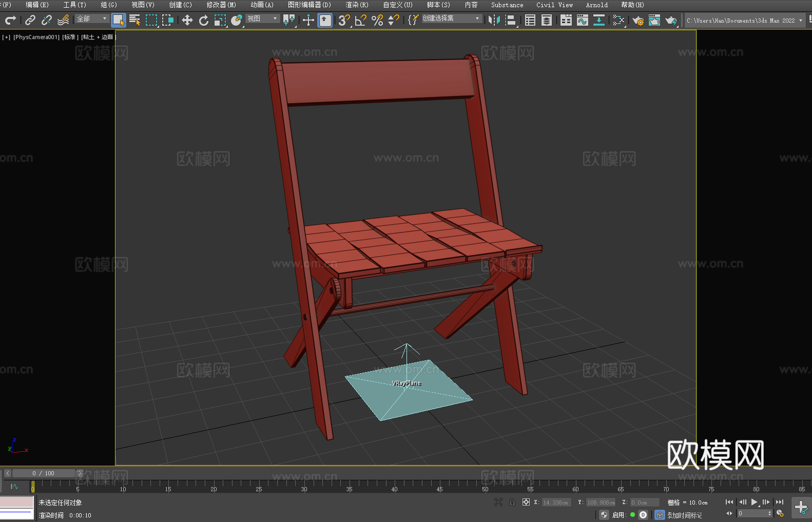
Task: Click the Redo arrow icon
Action: [10, 20]
